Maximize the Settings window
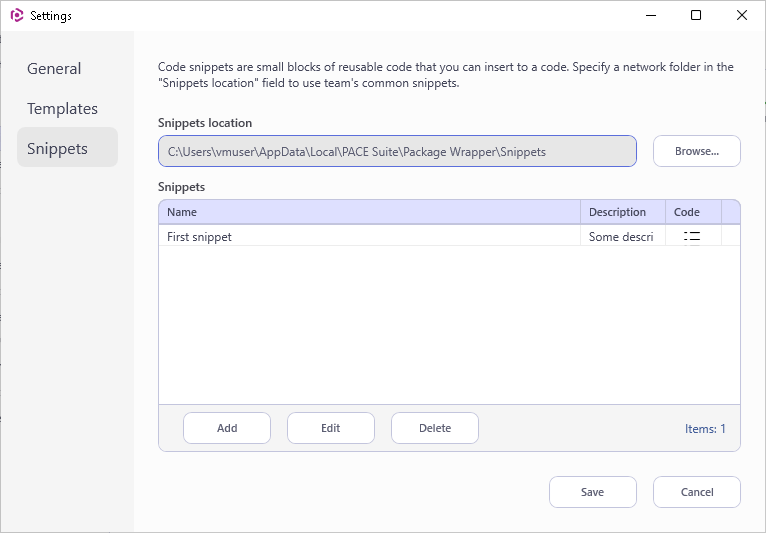Screen dimensions: 766x533 pyautogui.click(x=696, y=16)
